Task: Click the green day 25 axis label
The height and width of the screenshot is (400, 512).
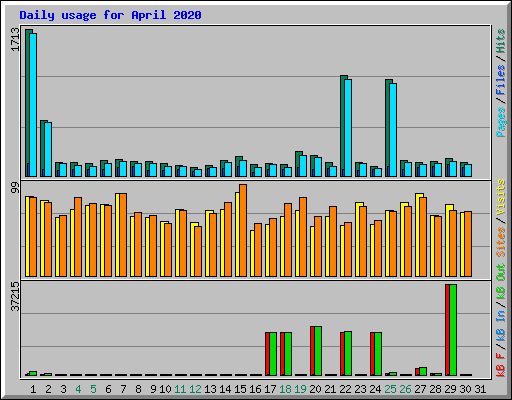Action: (390, 389)
